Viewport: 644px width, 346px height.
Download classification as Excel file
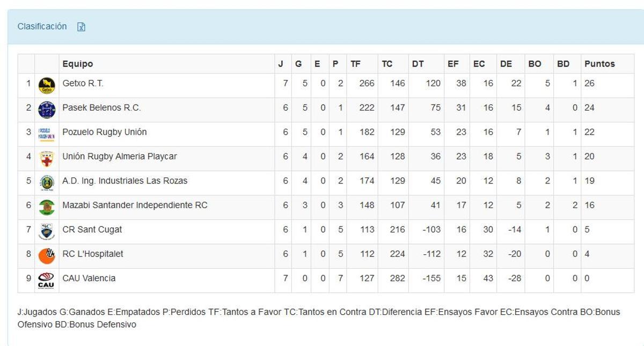point(82,26)
